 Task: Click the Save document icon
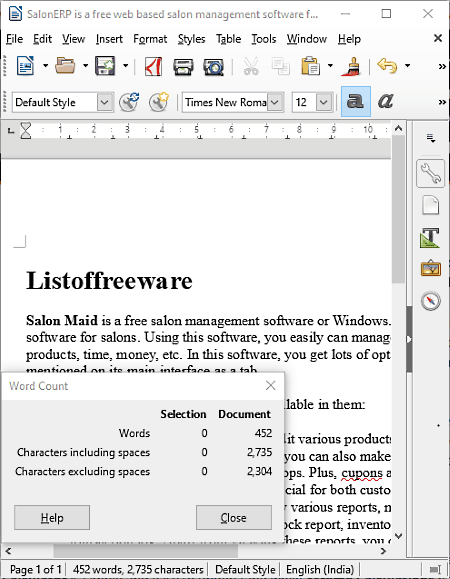(105, 66)
